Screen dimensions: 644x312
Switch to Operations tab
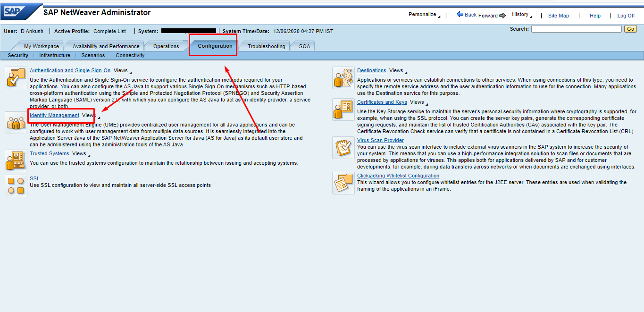click(166, 46)
